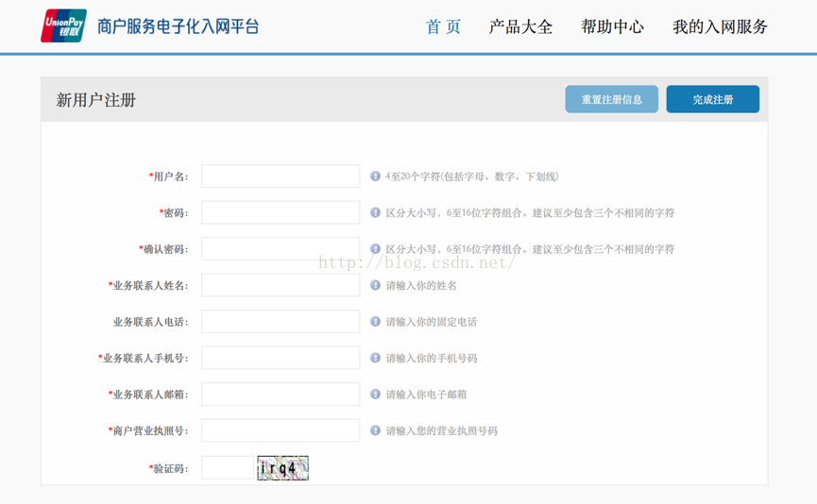817x504 pixels.
Task: Click the 完成注册 button
Action: tap(712, 99)
